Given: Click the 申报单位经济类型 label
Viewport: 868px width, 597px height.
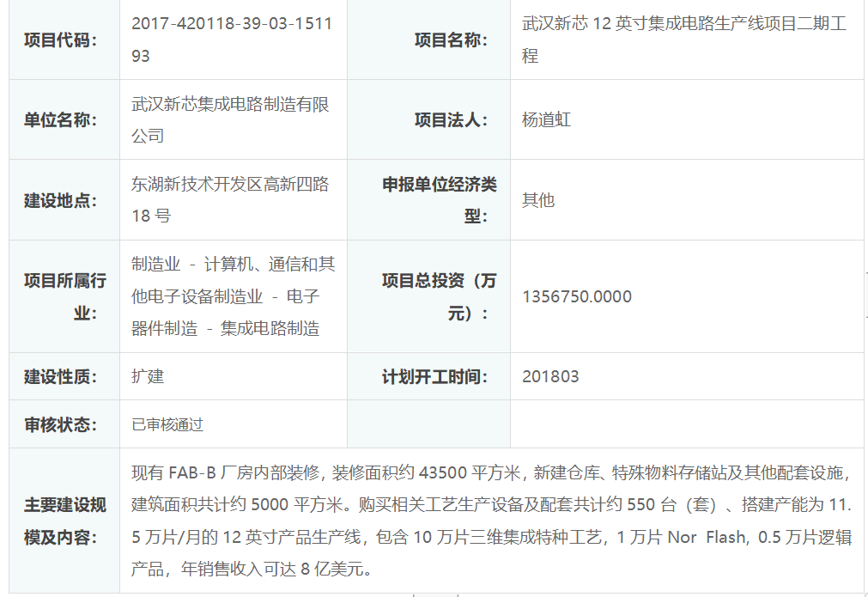Looking at the screenshot, I should [440, 200].
